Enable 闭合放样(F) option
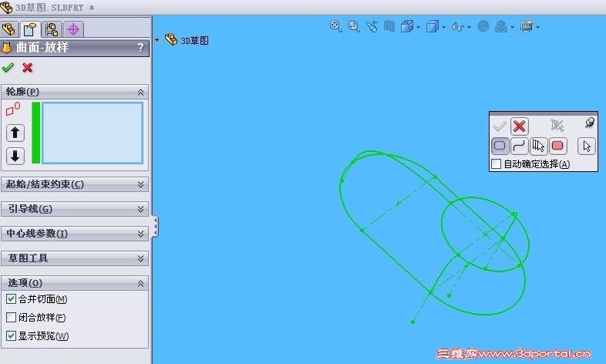This screenshot has width=606, height=364. [12, 317]
